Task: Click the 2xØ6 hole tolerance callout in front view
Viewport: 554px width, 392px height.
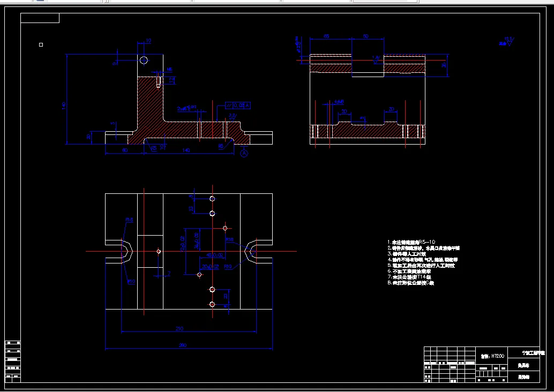Action: (187, 108)
